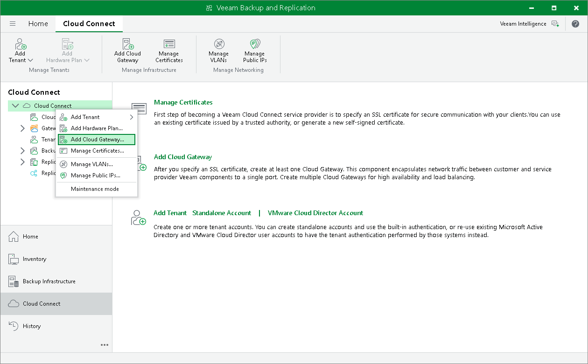Select the Cloud Connect ribbon tab
This screenshot has height=364, width=588.
[x=89, y=24]
